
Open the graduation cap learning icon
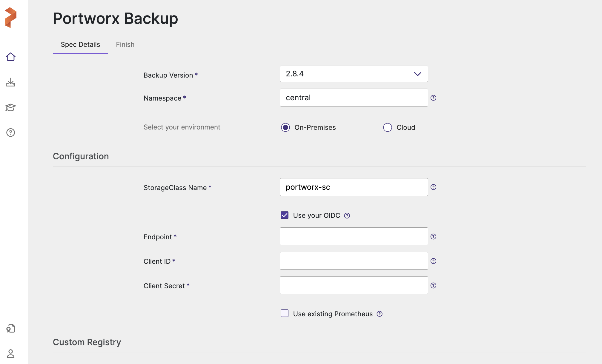click(11, 107)
